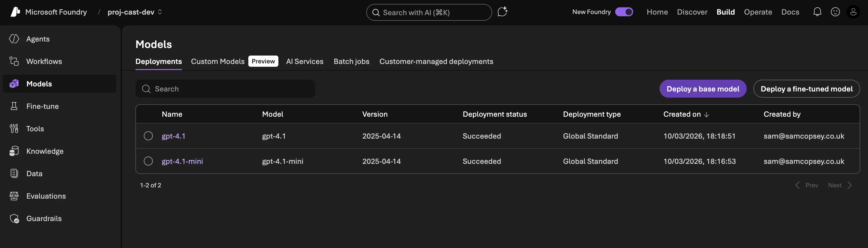Switch to Customer-managed deployments tab
868x248 pixels.
click(436, 62)
